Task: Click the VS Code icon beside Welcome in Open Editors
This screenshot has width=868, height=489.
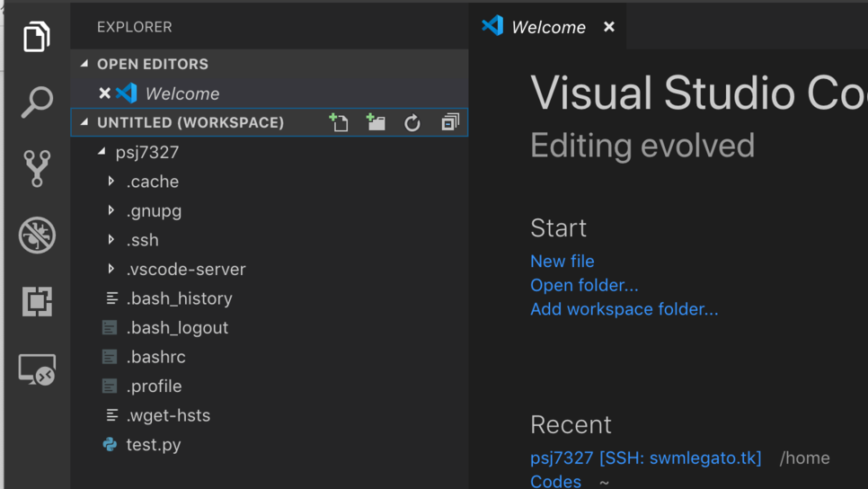Action: coord(126,93)
